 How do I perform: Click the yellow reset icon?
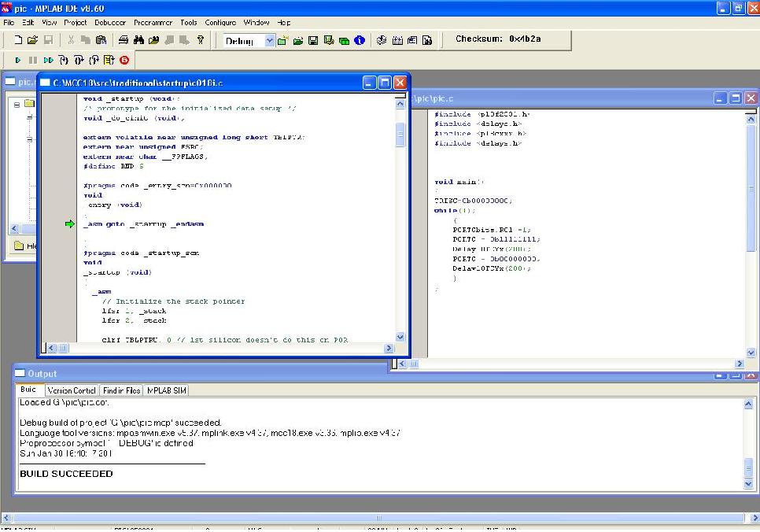pyautogui.click(x=109, y=60)
